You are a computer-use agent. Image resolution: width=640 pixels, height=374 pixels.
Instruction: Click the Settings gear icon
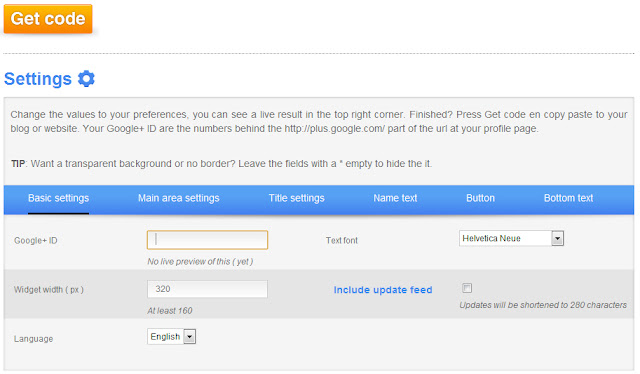86,78
